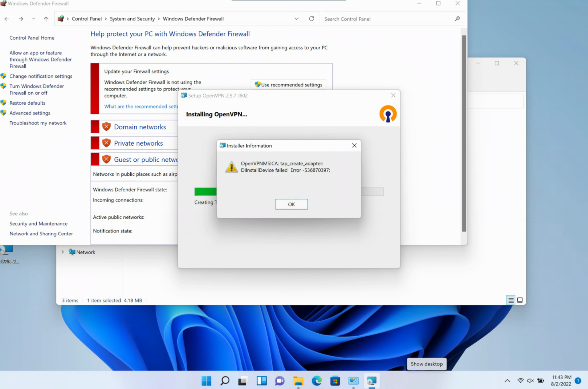
Task: Open File Explorer from the taskbar
Action: (x=298, y=380)
